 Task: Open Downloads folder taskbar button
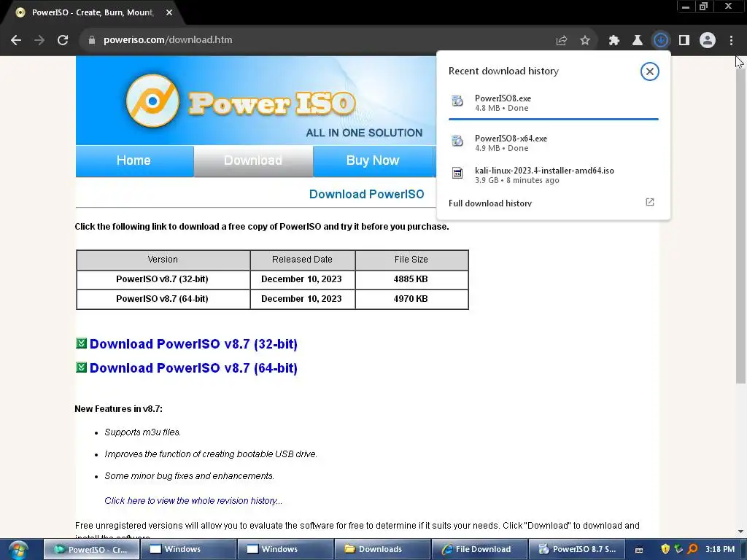tap(383, 550)
